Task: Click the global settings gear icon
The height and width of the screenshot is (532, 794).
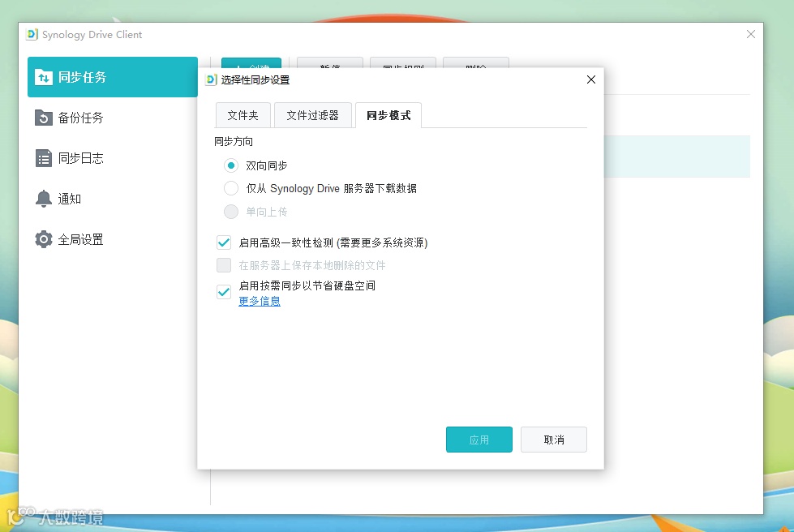Action: pyautogui.click(x=44, y=239)
